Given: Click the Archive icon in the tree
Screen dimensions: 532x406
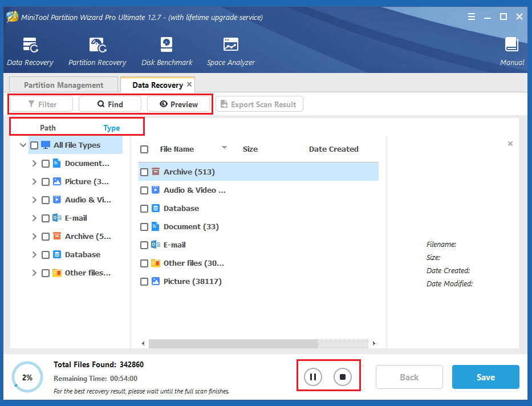Looking at the screenshot, I should (x=57, y=236).
